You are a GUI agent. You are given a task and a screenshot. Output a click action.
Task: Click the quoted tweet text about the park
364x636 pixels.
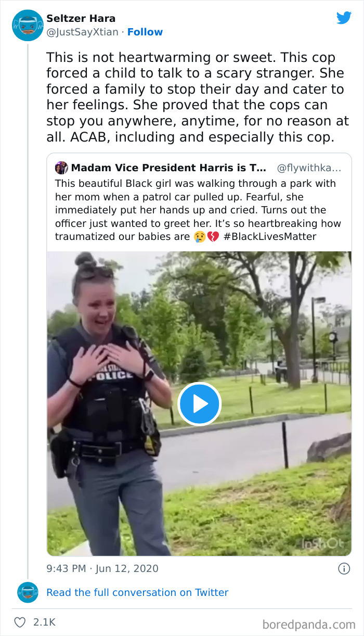[x=198, y=210]
